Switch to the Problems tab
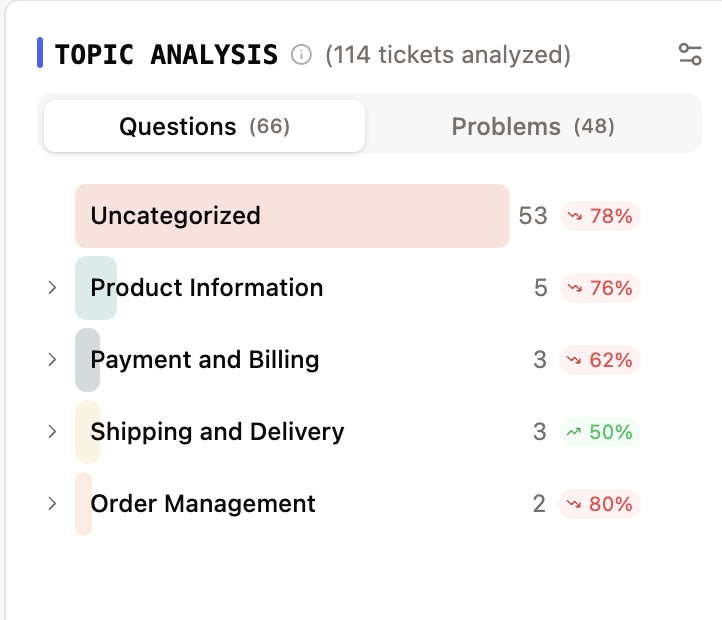 point(533,127)
